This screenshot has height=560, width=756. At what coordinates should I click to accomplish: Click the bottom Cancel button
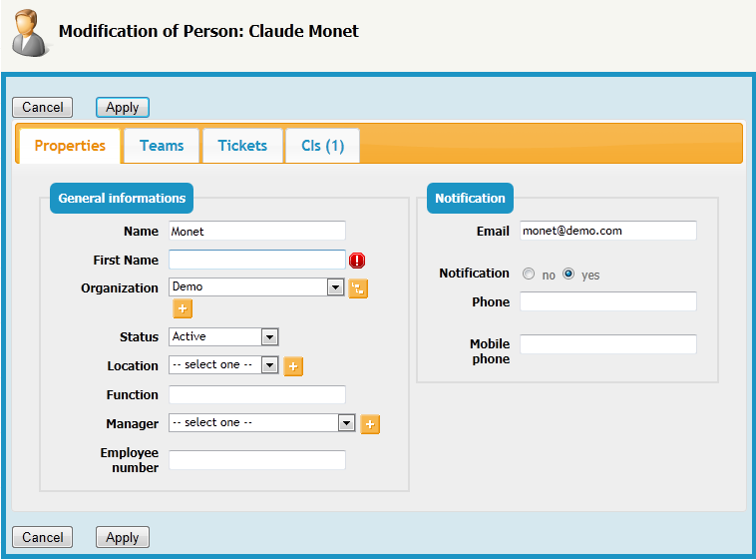43,537
